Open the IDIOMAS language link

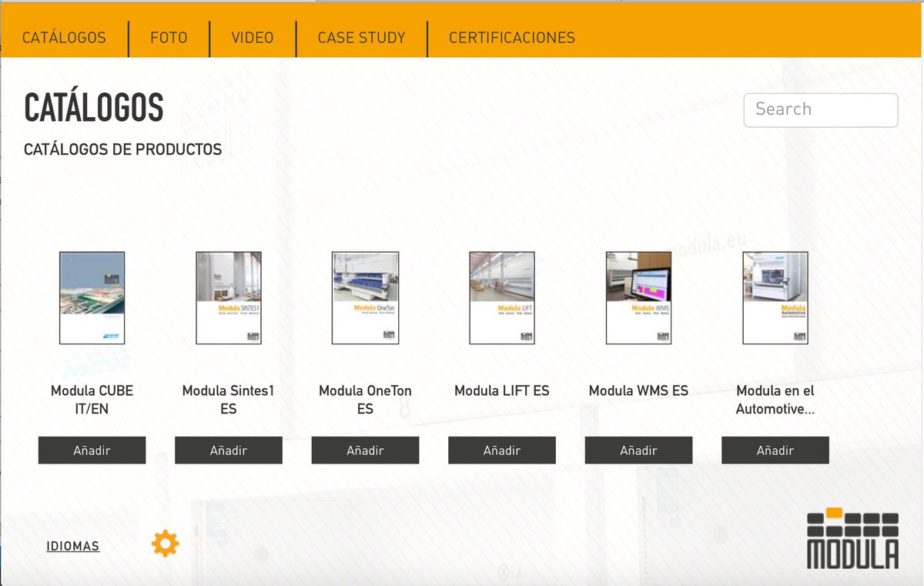point(73,547)
